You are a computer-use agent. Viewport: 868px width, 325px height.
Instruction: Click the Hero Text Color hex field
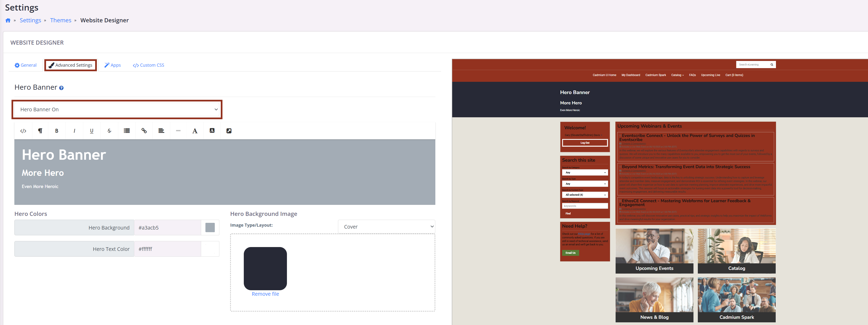tap(168, 249)
